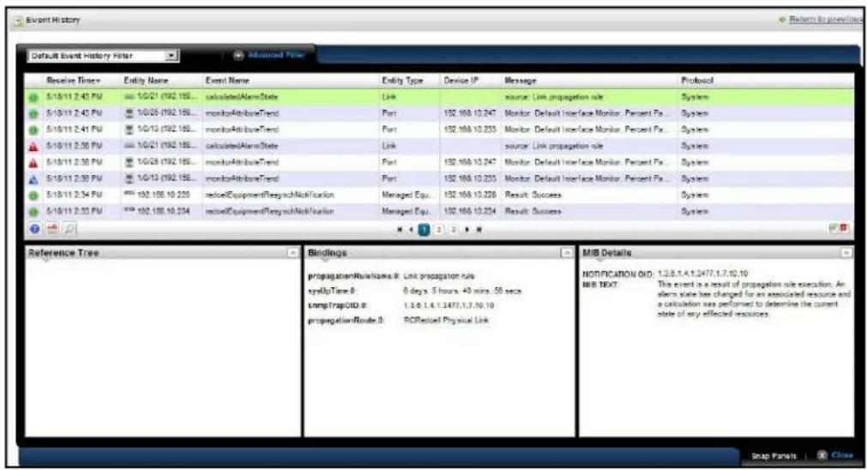Screen dimensions: 868x470
Task: Go to previous page of event results
Action: 411,230
